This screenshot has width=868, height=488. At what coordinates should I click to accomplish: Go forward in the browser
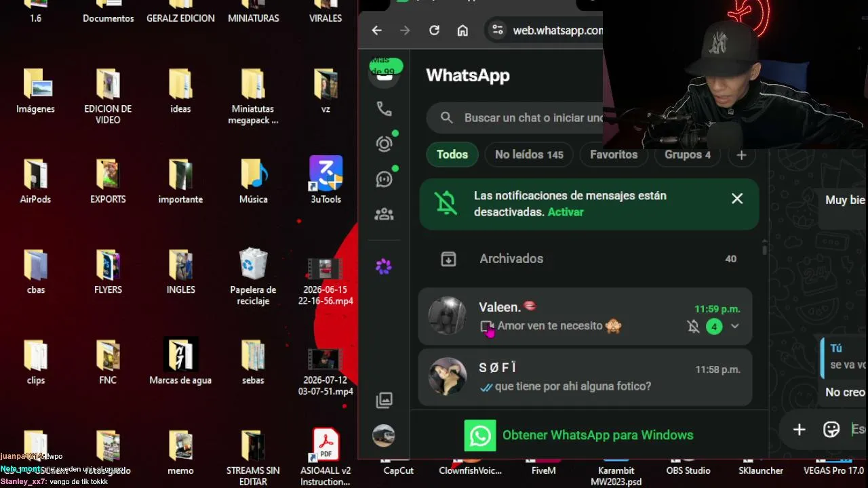(x=406, y=30)
